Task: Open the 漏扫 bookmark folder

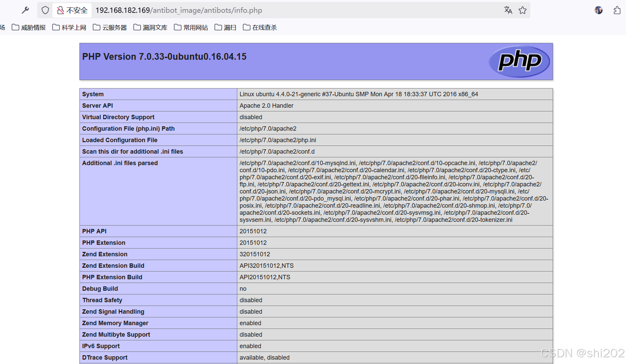Action: [x=225, y=27]
